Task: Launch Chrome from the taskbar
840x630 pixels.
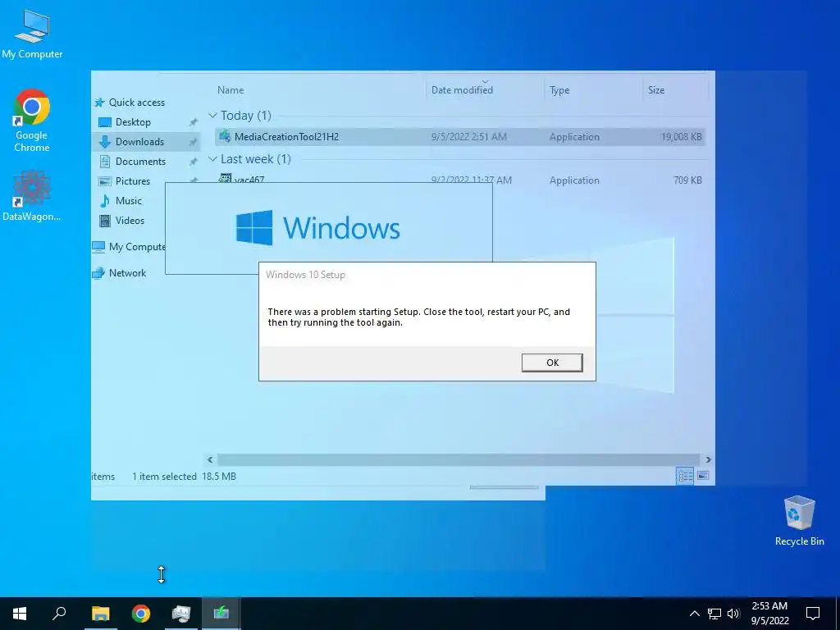Action: pos(141,614)
